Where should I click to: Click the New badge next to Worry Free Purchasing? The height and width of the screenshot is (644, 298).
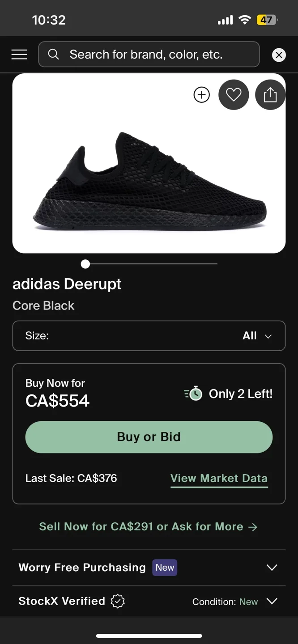[164, 567]
